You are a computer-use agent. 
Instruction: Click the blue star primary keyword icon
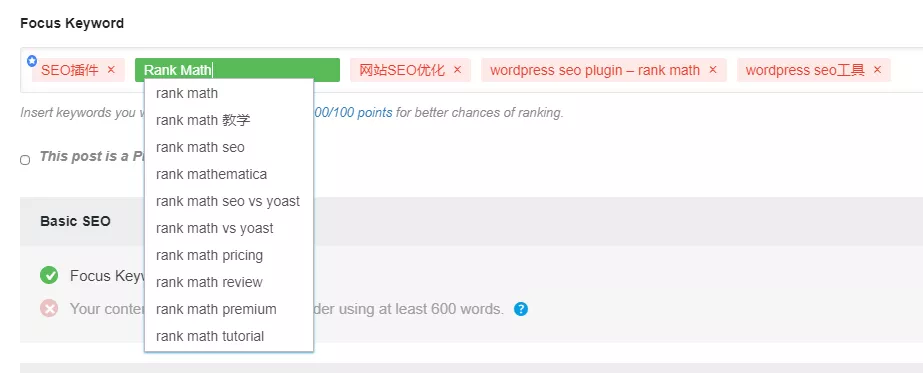click(x=32, y=61)
